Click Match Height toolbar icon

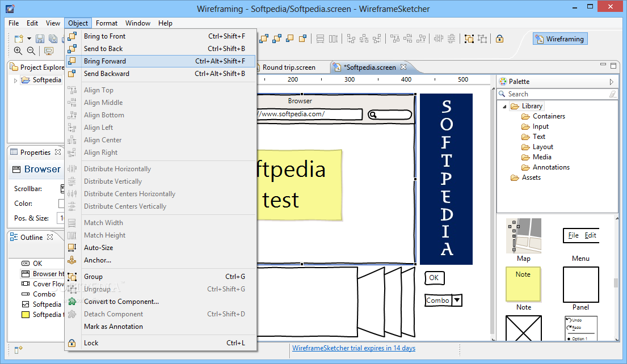pyautogui.click(x=333, y=39)
